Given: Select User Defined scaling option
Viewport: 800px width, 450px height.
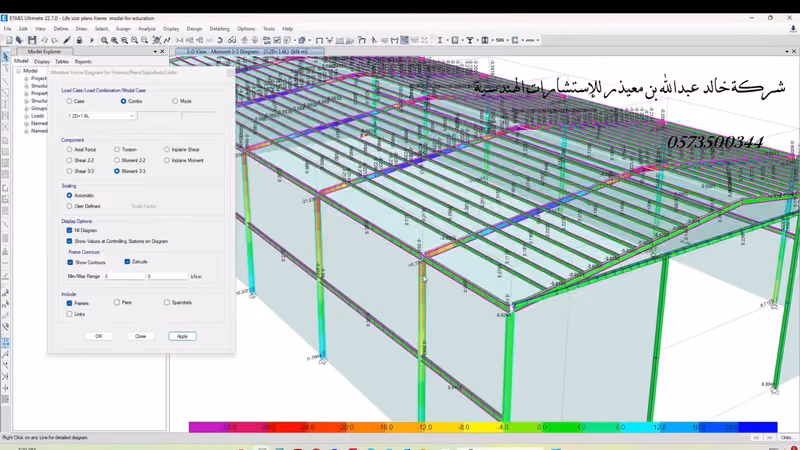Looking at the screenshot, I should coord(69,206).
